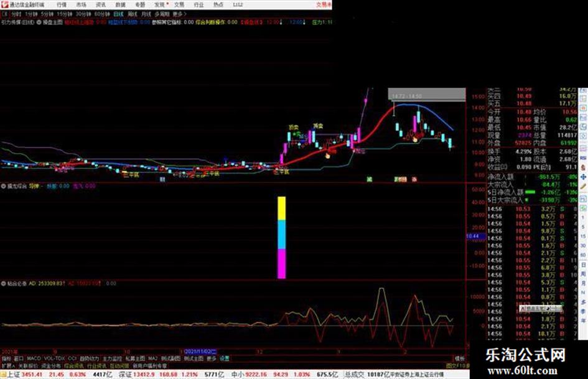Click the blue four-arrow move icon
Viewport: 588px width, 379px height.
click(x=583, y=176)
